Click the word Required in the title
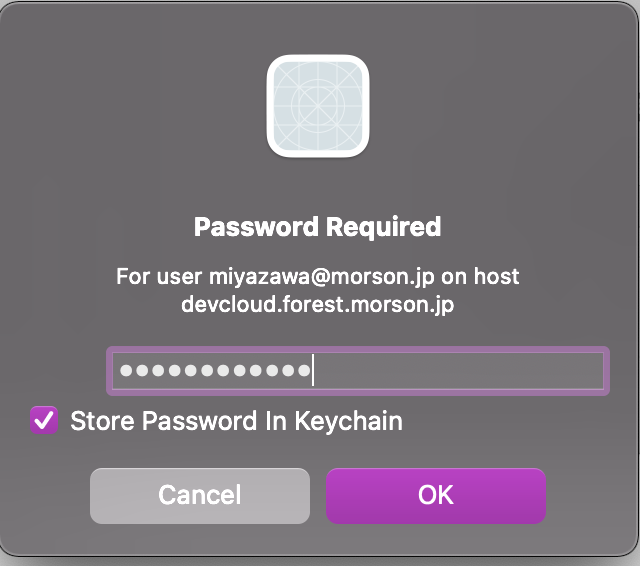640x566 pixels. pyautogui.click(x=383, y=227)
